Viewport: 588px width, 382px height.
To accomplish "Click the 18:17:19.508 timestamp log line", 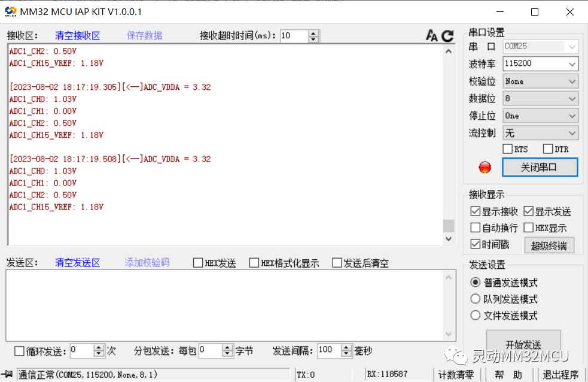I will (110, 159).
